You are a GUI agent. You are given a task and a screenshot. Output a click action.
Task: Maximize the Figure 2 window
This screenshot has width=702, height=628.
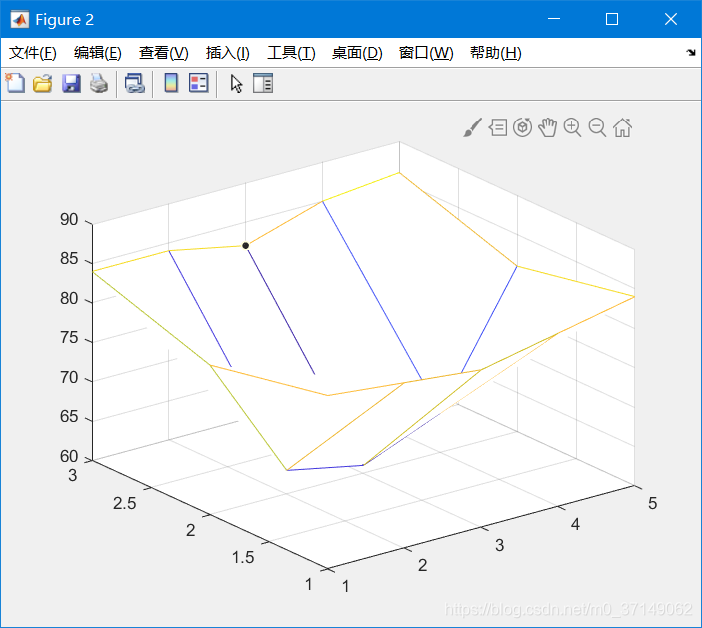pyautogui.click(x=612, y=19)
